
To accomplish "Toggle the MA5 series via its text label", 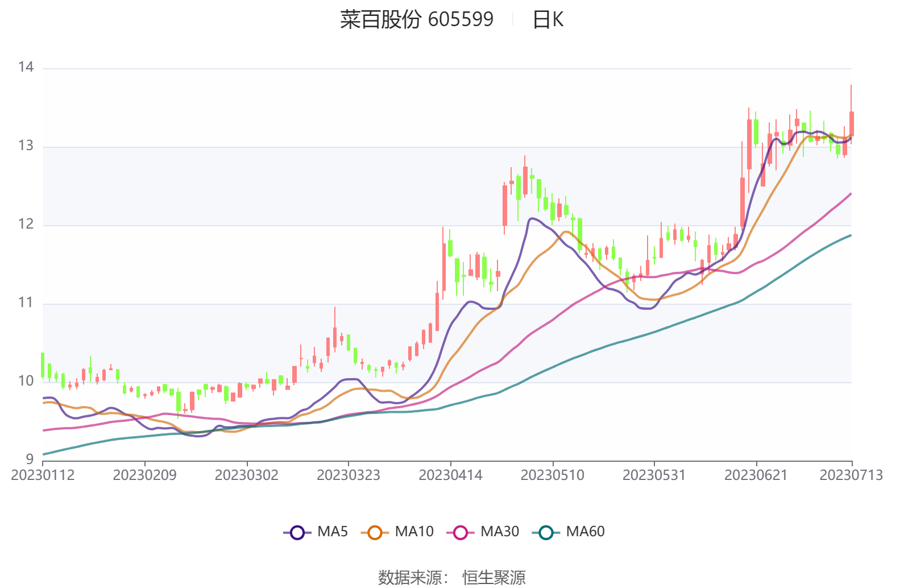I will coord(332,532).
